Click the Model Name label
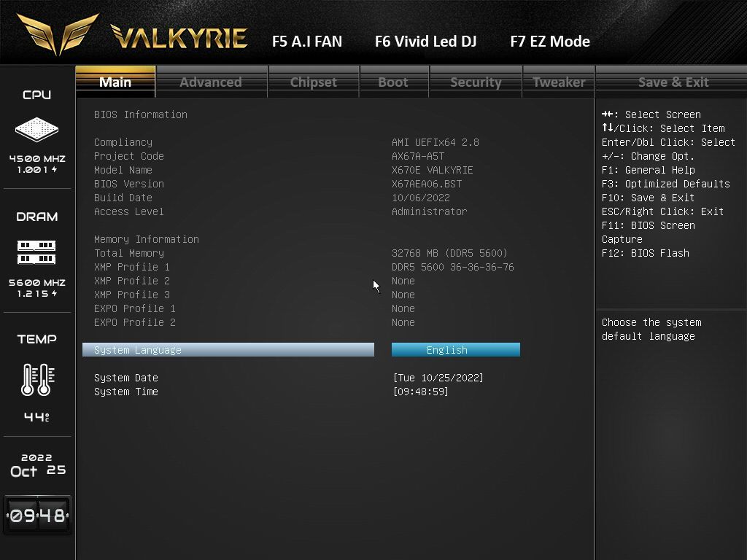The height and width of the screenshot is (560, 747). point(123,169)
